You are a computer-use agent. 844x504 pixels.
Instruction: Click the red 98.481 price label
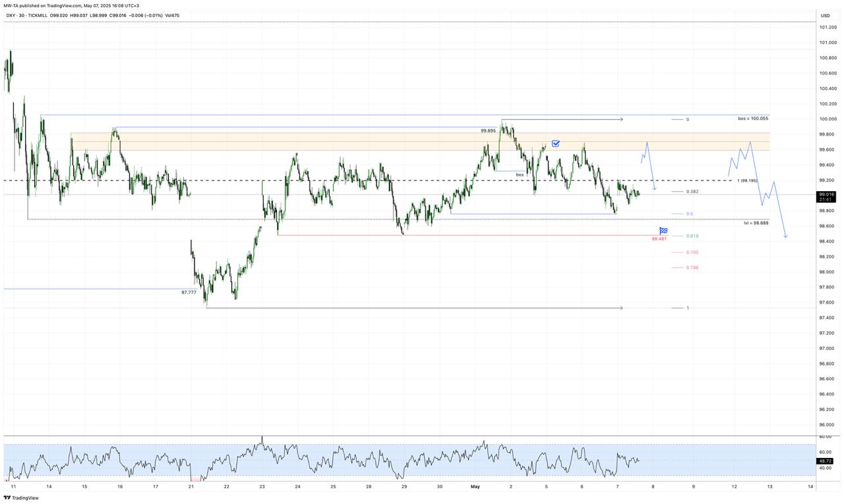coord(659,238)
